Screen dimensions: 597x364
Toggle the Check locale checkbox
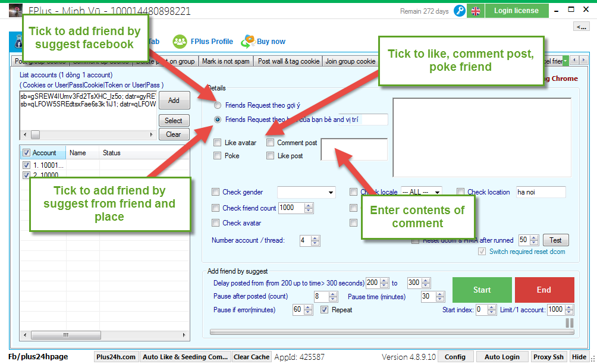pyautogui.click(x=353, y=192)
